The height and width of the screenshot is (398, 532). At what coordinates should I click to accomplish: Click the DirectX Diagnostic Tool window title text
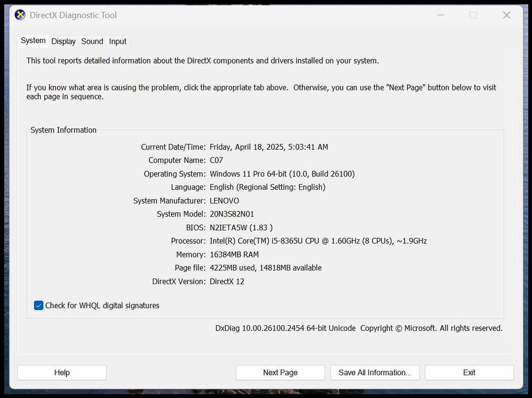coord(73,15)
